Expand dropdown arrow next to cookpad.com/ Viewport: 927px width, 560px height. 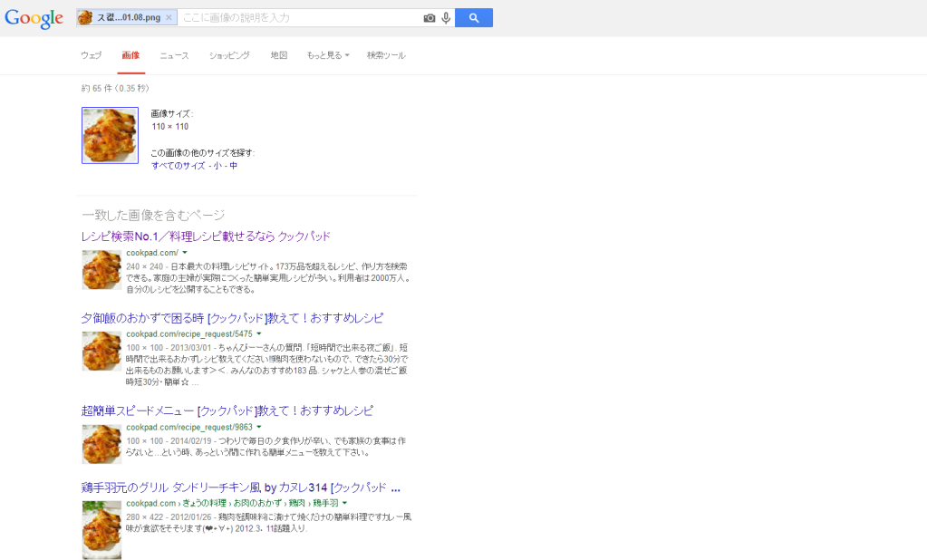185,253
